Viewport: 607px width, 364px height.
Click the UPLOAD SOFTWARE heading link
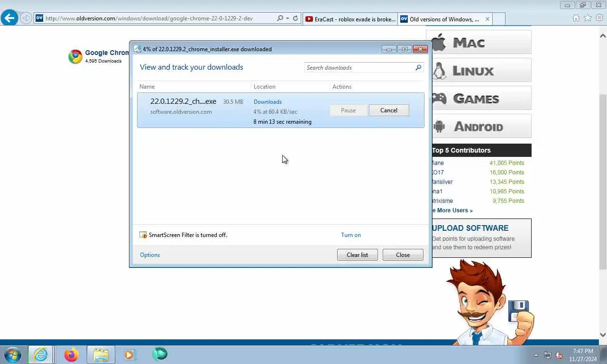coord(470,228)
